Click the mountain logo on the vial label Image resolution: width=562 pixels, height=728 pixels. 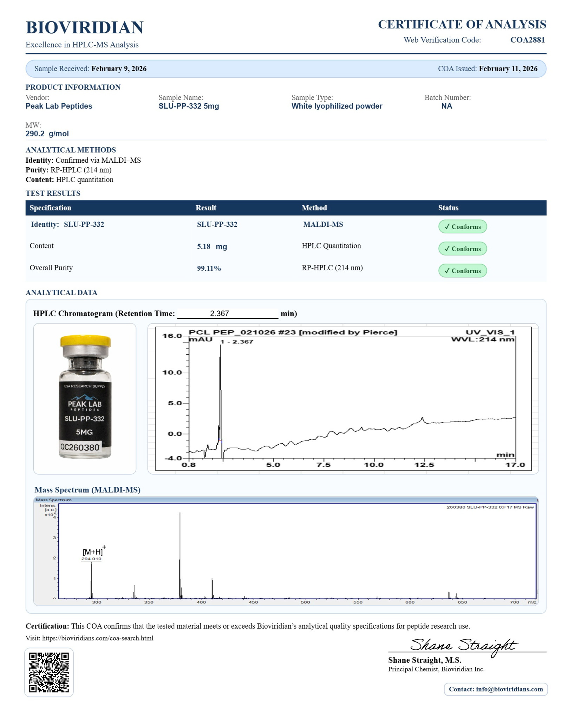coord(85,398)
